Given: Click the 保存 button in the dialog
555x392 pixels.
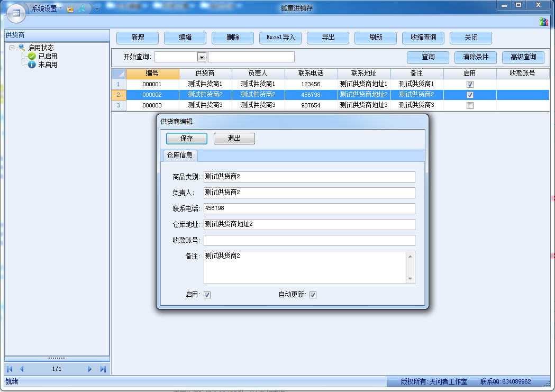Looking at the screenshot, I should coord(186,139).
